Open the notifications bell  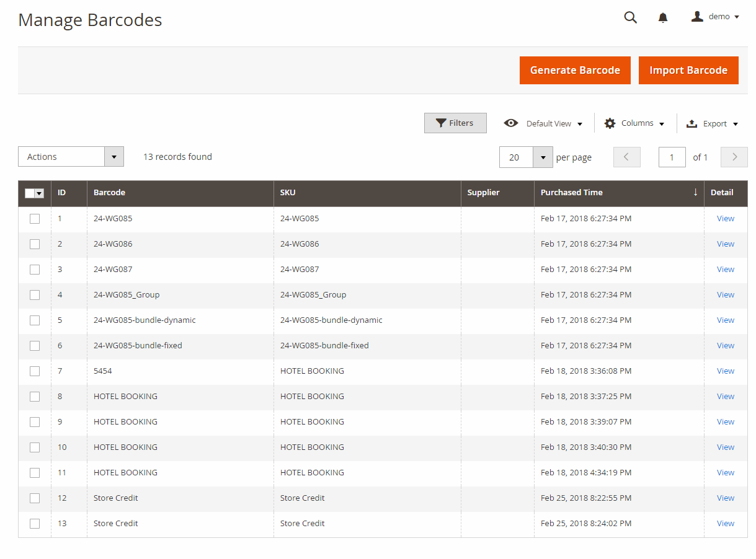663,17
